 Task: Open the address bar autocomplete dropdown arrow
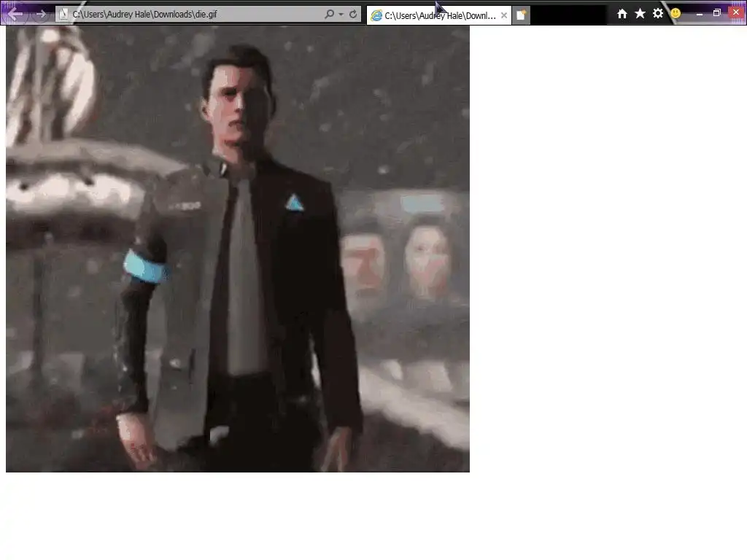[341, 15]
